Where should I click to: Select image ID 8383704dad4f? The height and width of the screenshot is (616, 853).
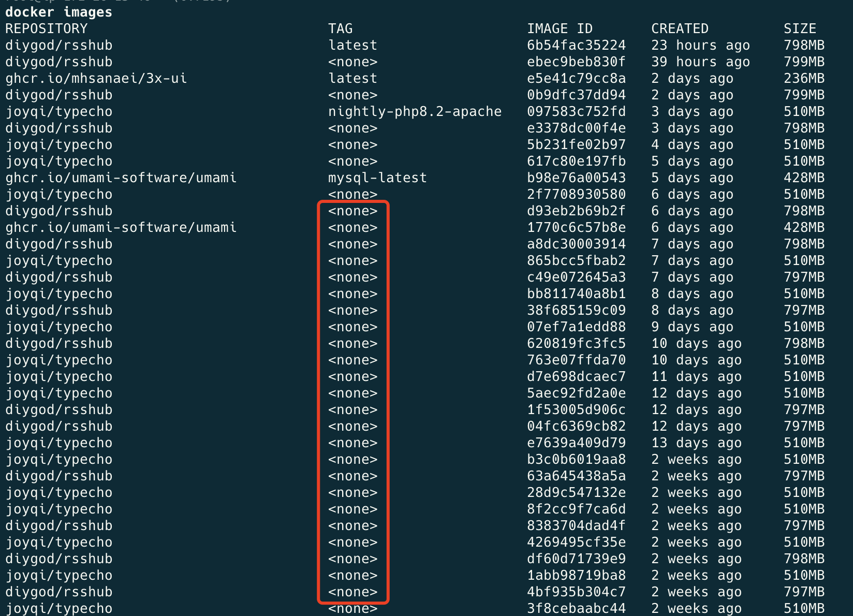(x=576, y=525)
